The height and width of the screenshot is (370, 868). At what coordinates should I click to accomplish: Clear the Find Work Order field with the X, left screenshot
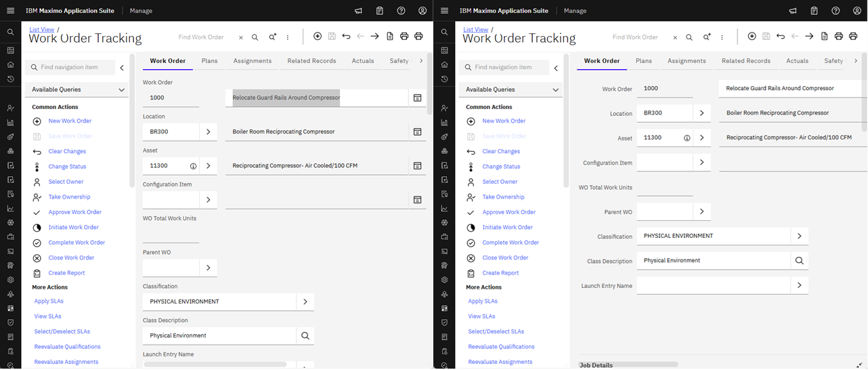pyautogui.click(x=240, y=38)
